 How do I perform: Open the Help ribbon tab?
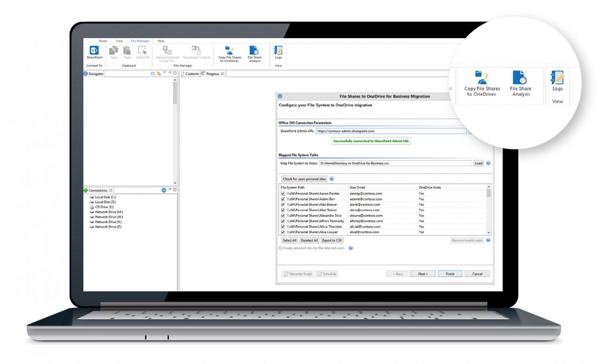[x=161, y=41]
